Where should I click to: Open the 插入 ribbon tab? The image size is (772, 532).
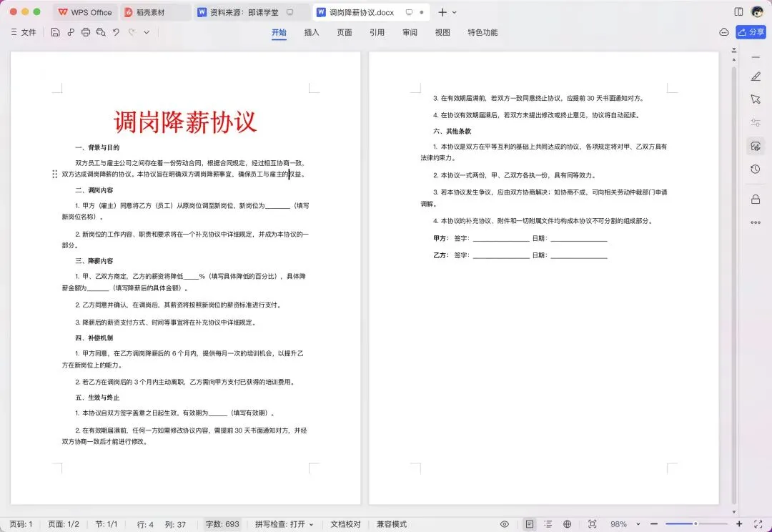(312, 32)
